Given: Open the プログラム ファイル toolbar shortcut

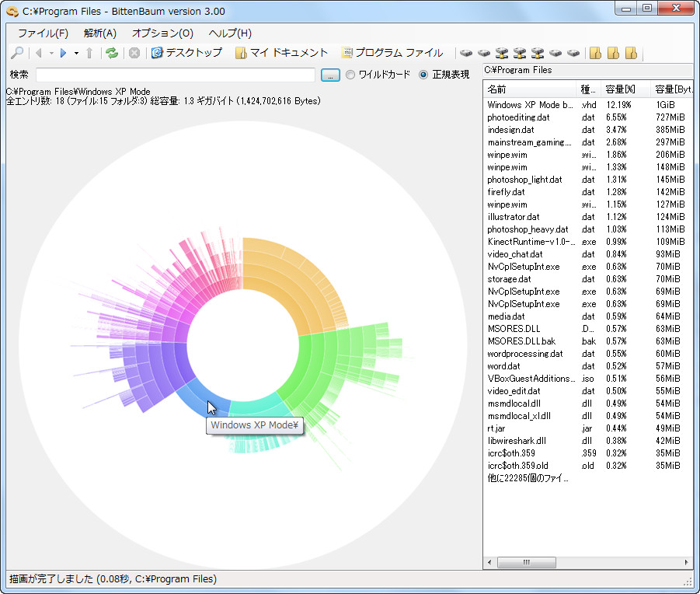Looking at the screenshot, I should 392,53.
